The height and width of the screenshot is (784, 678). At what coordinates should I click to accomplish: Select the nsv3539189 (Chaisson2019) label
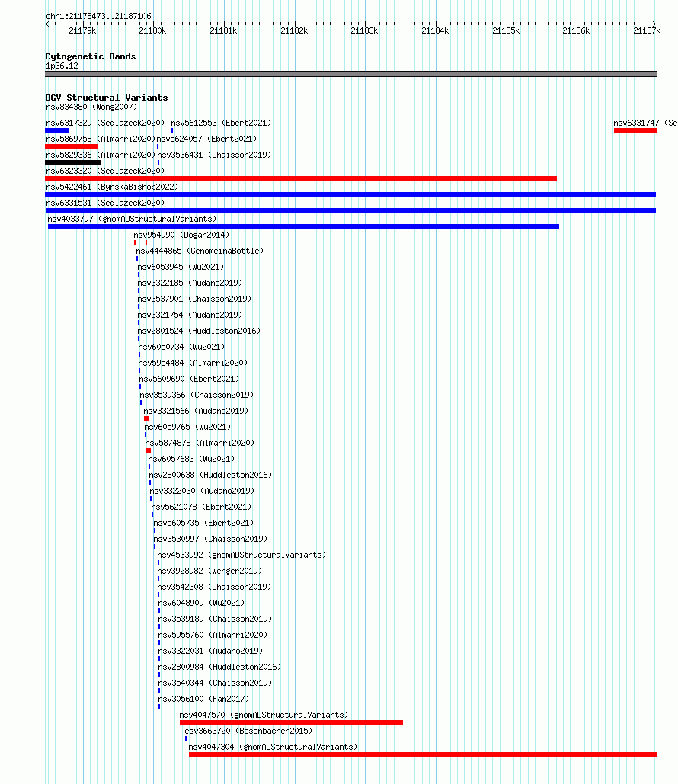coord(215,619)
